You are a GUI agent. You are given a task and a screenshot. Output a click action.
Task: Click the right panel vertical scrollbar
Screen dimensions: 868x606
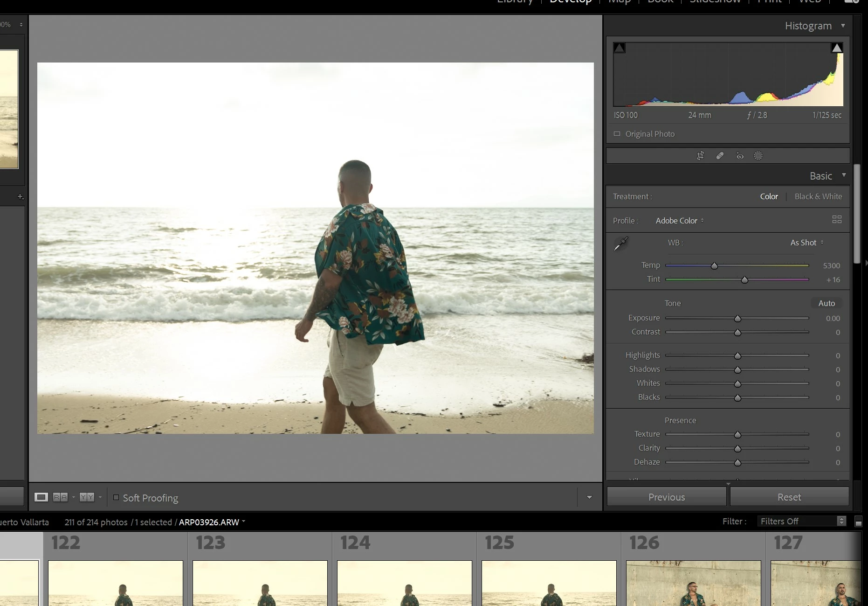[x=857, y=214]
